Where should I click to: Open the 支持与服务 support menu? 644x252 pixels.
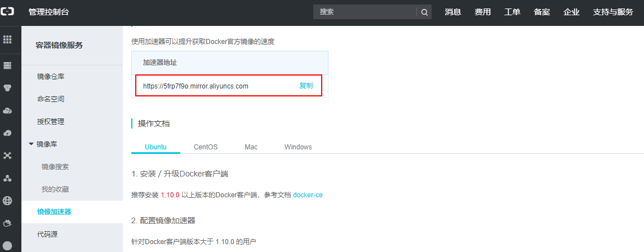(613, 12)
